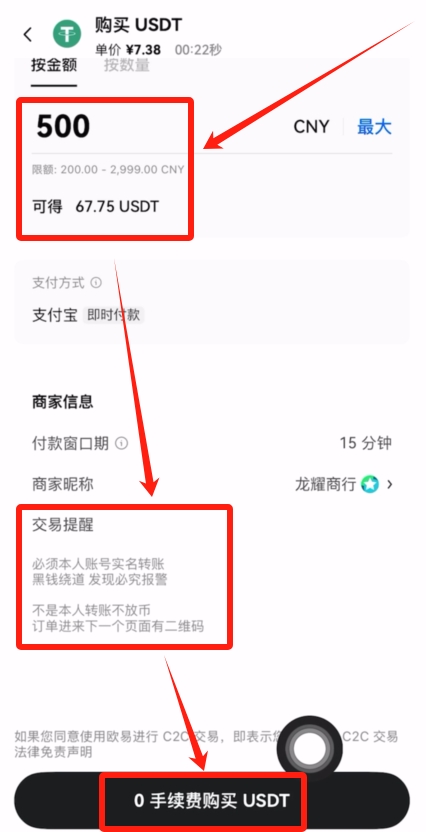
Task: Open merchant 龙耀商行 profile
Action: pos(325,484)
